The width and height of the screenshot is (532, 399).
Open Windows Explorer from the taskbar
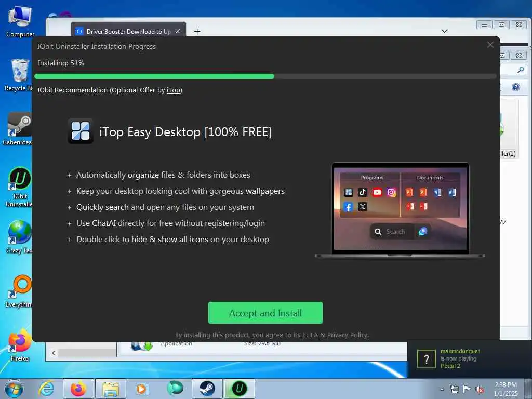[x=111, y=389]
